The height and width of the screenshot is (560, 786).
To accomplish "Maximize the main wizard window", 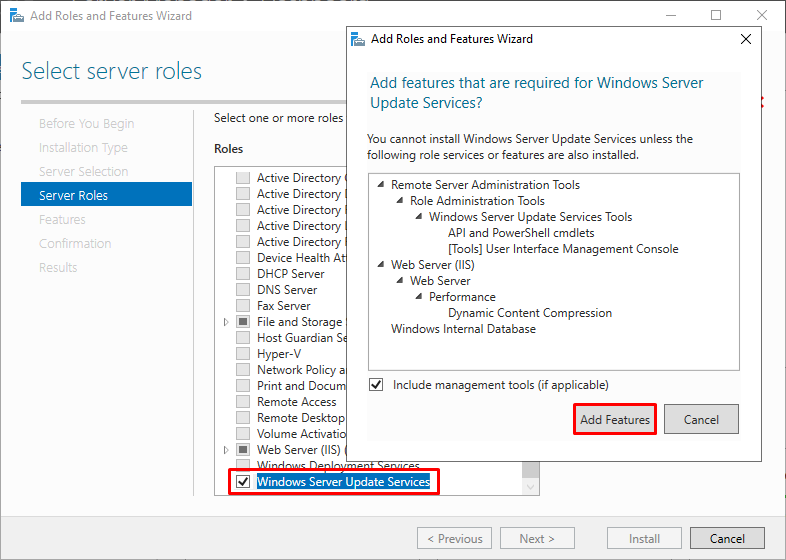I will coord(716,16).
